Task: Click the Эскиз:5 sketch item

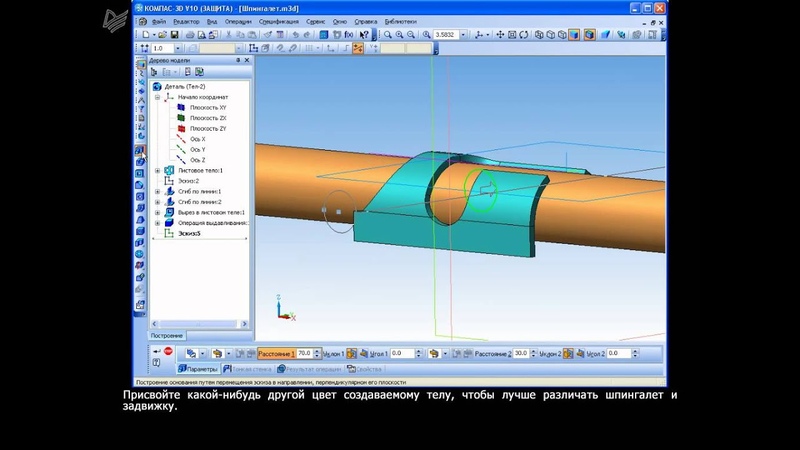Action: click(189, 233)
